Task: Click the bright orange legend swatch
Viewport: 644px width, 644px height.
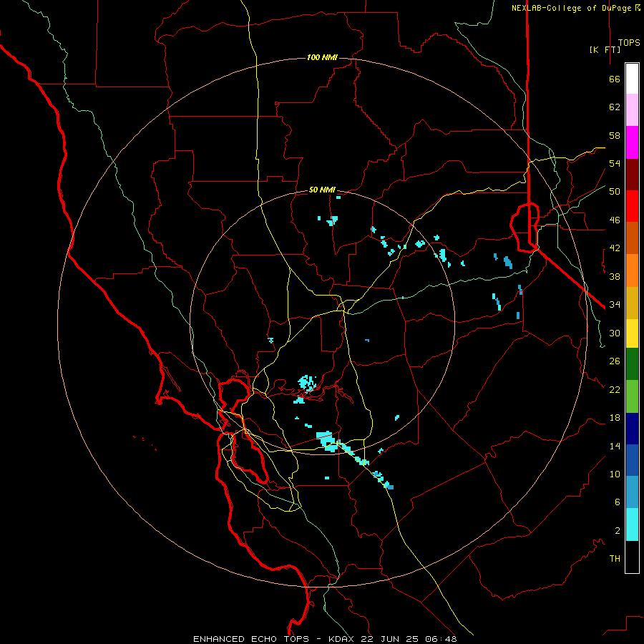Action: click(632, 270)
